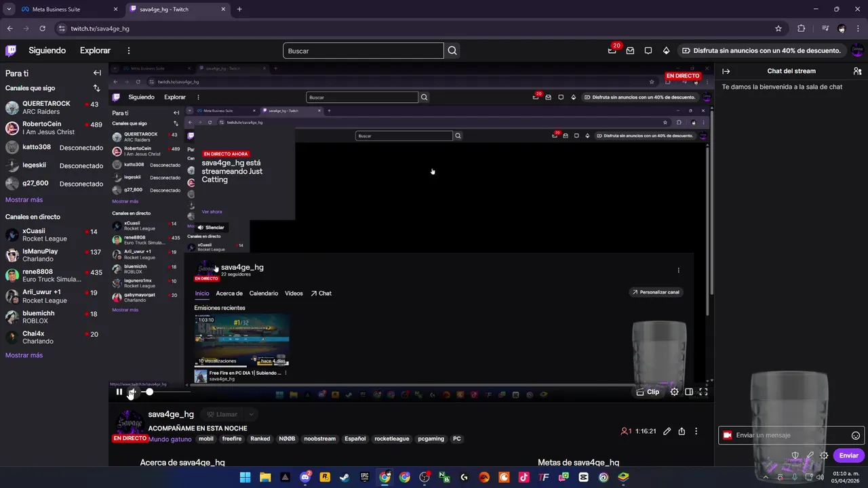Open the Twitch home logo

tap(11, 51)
